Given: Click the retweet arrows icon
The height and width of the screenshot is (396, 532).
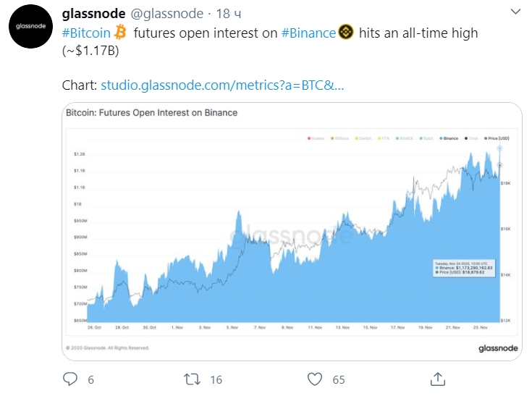Looking at the screenshot, I should click(192, 379).
